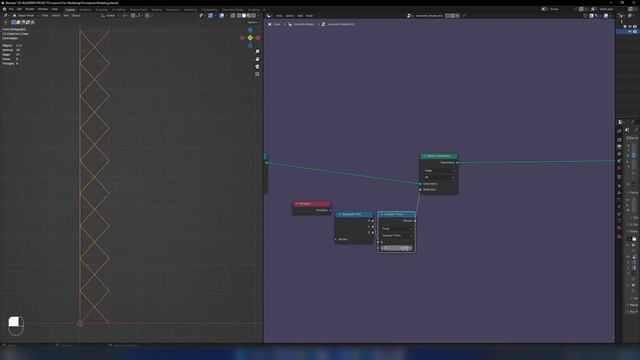
Task: Toggle viewport gizmos button
Action: tap(211, 16)
